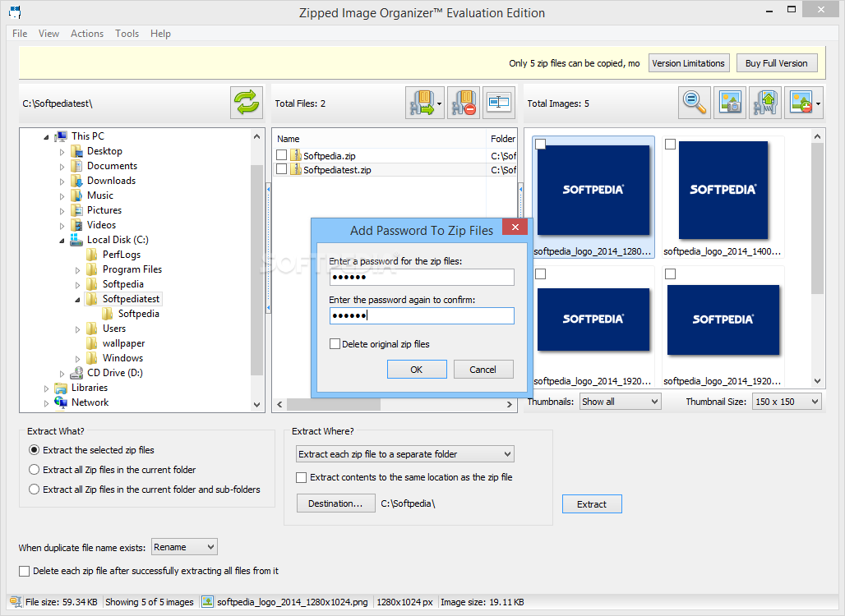Viewport: 845px width, 616px height.
Task: Click the Softpediatest.zip archive icon
Action: pos(295,170)
